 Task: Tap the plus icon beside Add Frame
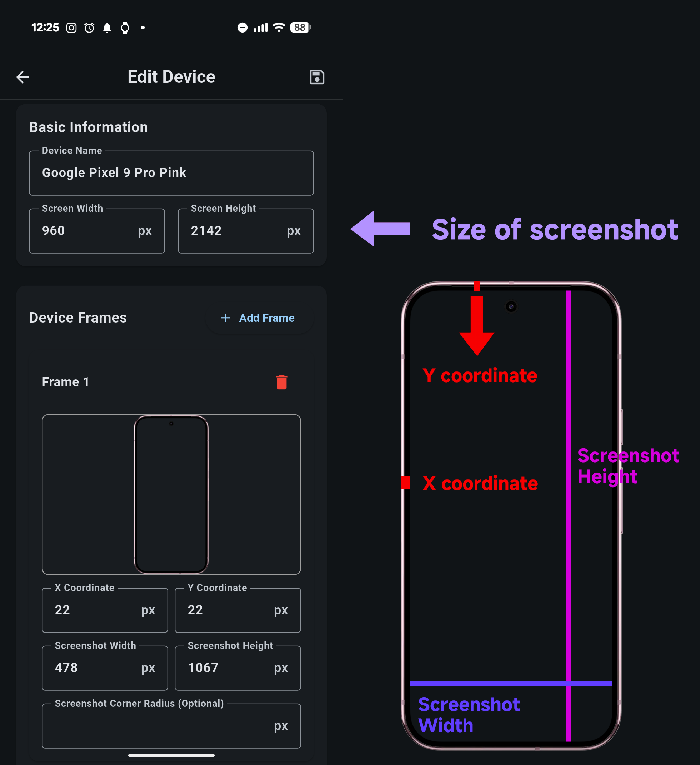(x=226, y=318)
